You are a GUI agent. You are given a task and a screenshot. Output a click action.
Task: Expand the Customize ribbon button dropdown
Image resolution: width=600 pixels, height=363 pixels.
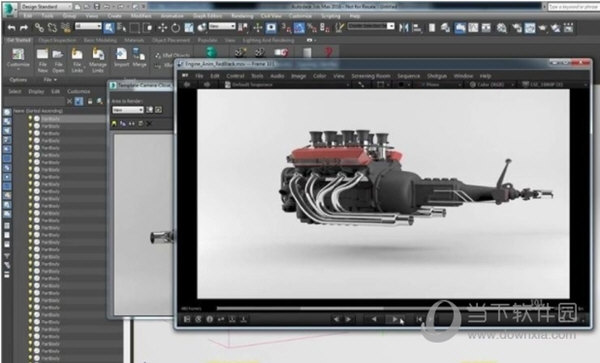click(x=18, y=70)
